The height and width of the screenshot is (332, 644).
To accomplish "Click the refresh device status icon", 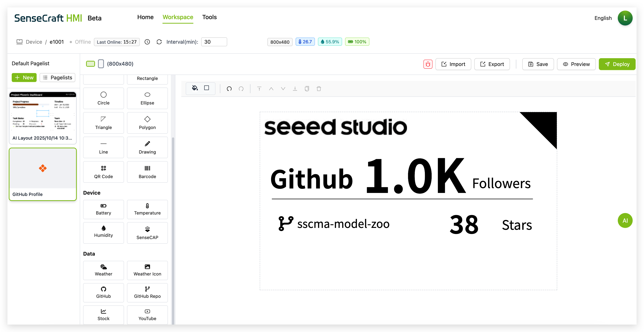I will coord(159,42).
